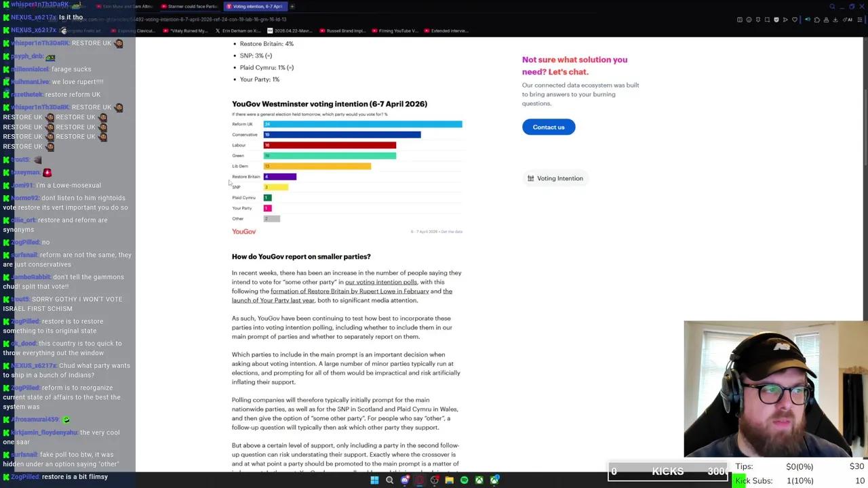Open Discord from the taskbar
This screenshot has width=868, height=488.
click(x=405, y=480)
